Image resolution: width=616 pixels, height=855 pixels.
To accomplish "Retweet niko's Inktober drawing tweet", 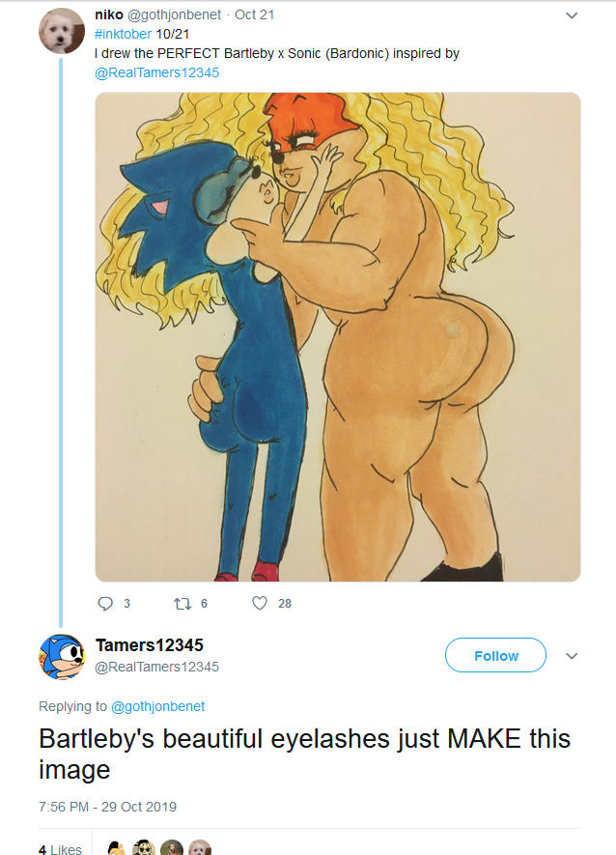I will 181,603.
